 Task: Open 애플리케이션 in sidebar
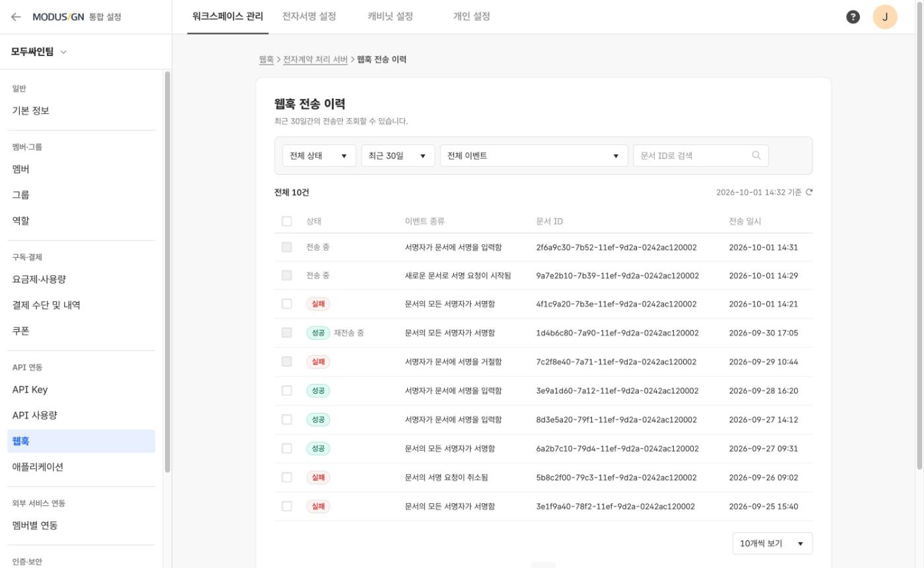coord(81,467)
